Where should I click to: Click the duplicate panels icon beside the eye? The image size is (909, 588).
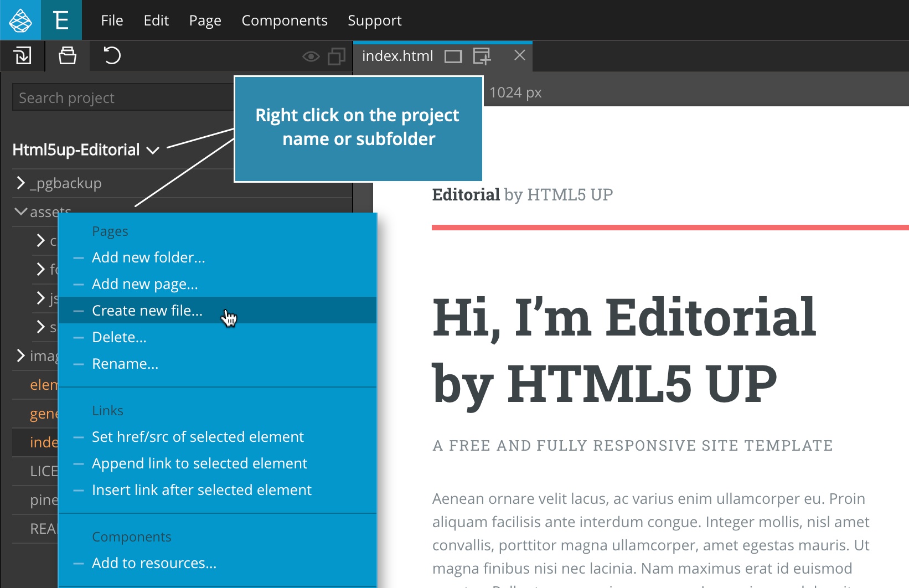point(337,56)
